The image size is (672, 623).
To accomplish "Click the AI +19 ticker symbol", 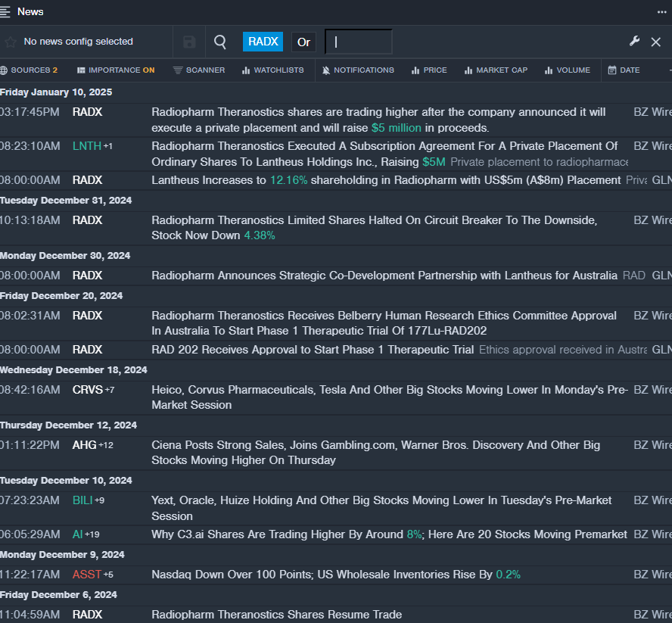I will pos(86,534).
